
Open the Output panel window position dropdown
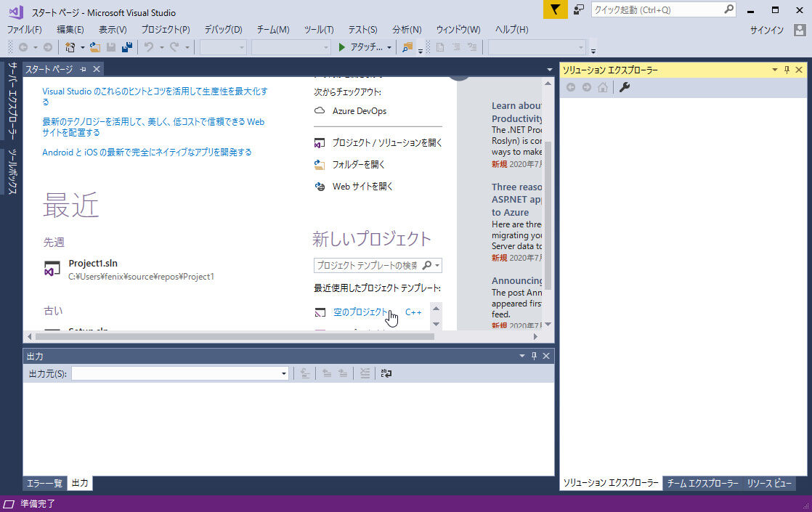pyautogui.click(x=522, y=356)
